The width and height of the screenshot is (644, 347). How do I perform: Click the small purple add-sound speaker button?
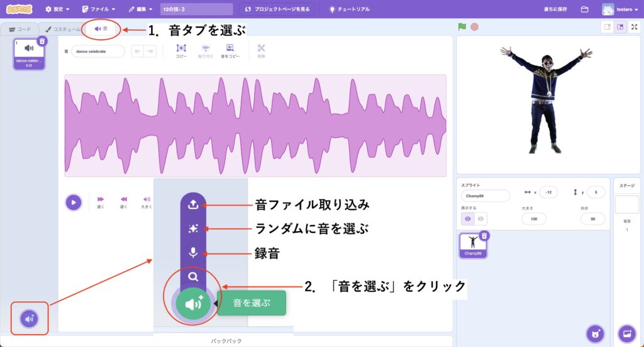pos(29,319)
